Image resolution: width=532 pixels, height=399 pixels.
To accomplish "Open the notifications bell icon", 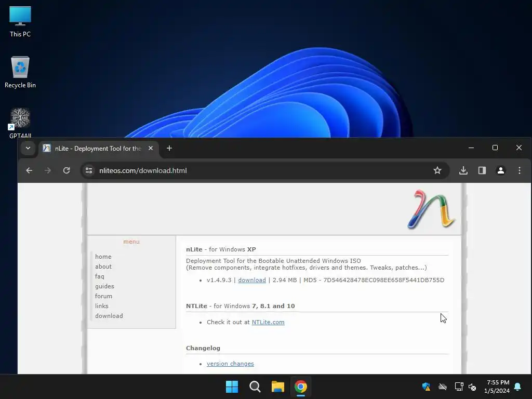I will 518,387.
